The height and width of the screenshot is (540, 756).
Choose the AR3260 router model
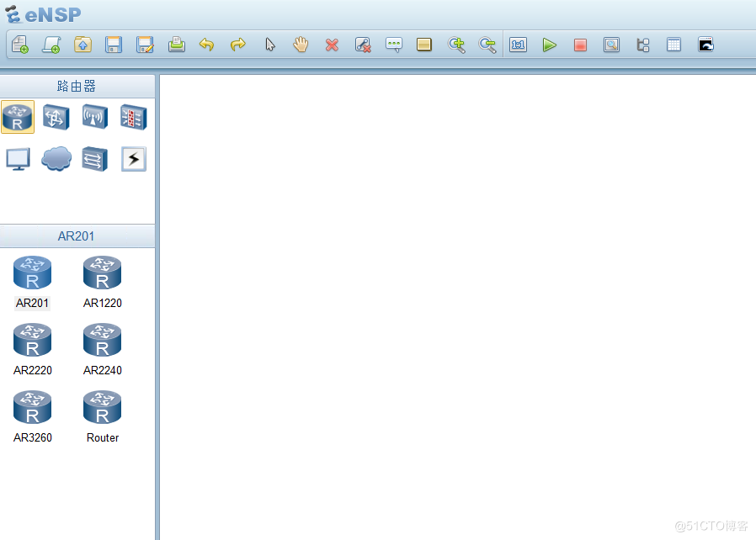(x=32, y=418)
